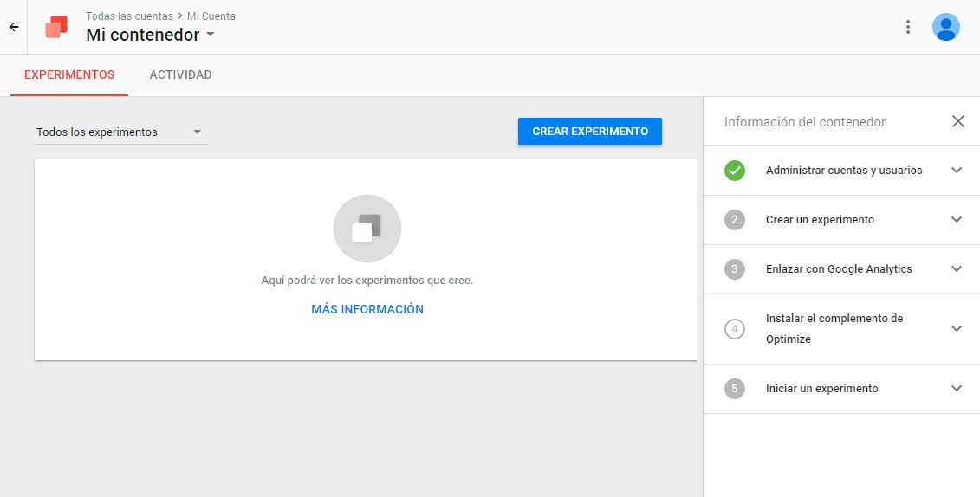This screenshot has width=980, height=497.
Task: Click the CREAR EXPERIMENTO button
Action: coord(590,132)
